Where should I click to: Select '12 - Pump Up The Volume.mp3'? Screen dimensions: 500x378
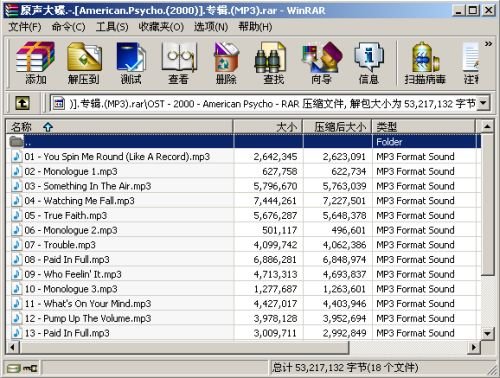click(243, 318)
